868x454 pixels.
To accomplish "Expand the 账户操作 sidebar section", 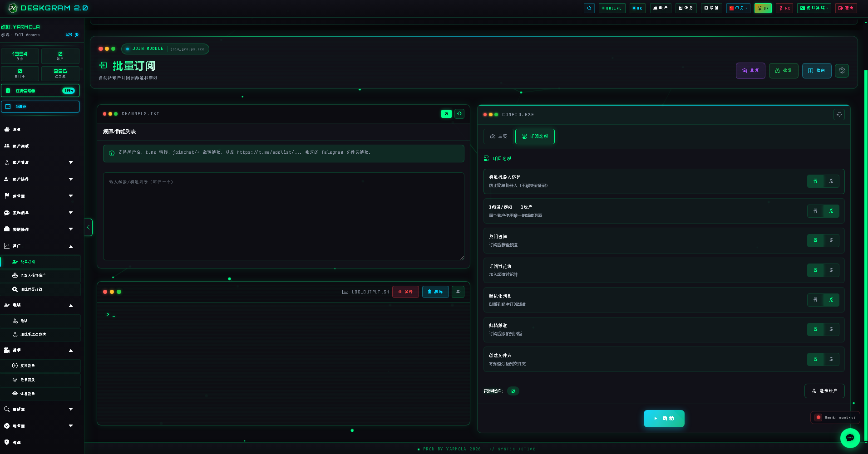I will coord(40,179).
